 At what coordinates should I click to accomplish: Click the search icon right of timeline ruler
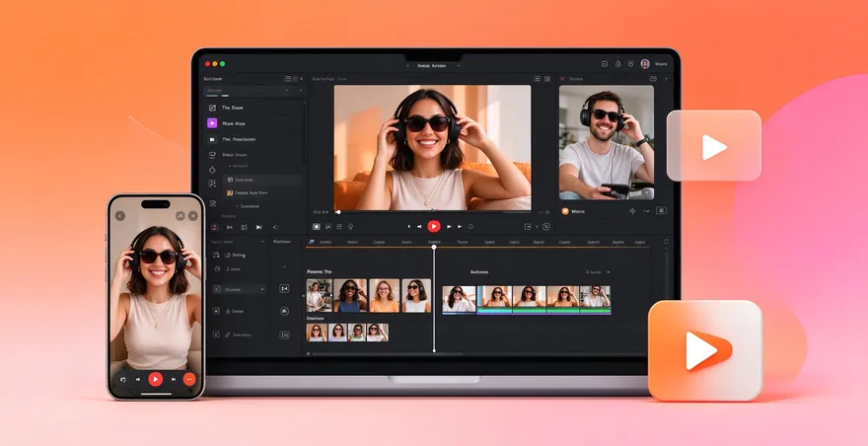point(666,242)
